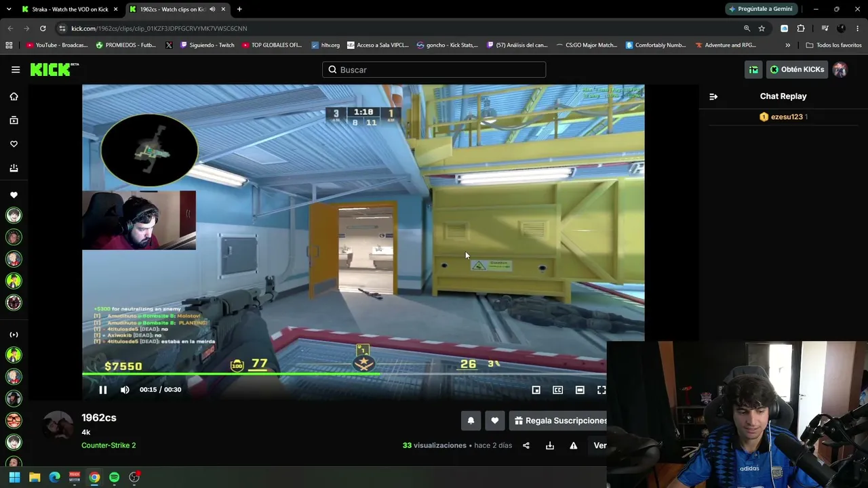Open Spotify from the taskbar
Screen dimensions: 868x488
[114, 477]
